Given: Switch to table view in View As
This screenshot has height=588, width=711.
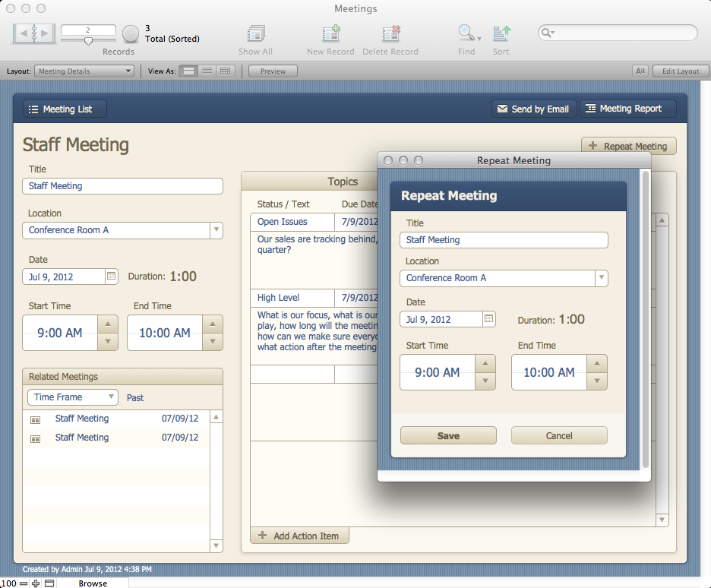Looking at the screenshot, I should [224, 71].
